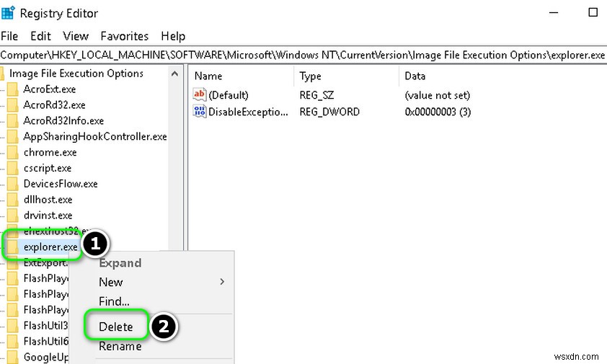Choose Find... in the context menu

point(114,301)
